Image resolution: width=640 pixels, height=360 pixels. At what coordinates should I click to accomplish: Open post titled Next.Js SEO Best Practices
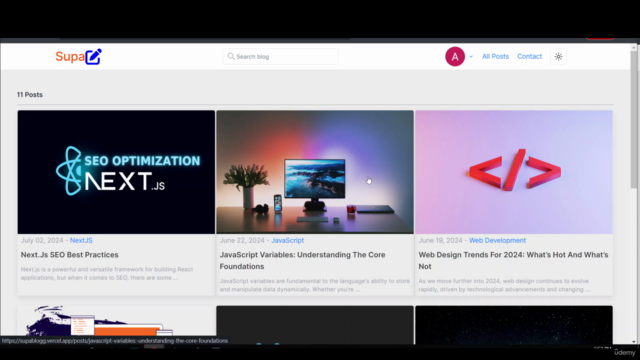click(69, 255)
